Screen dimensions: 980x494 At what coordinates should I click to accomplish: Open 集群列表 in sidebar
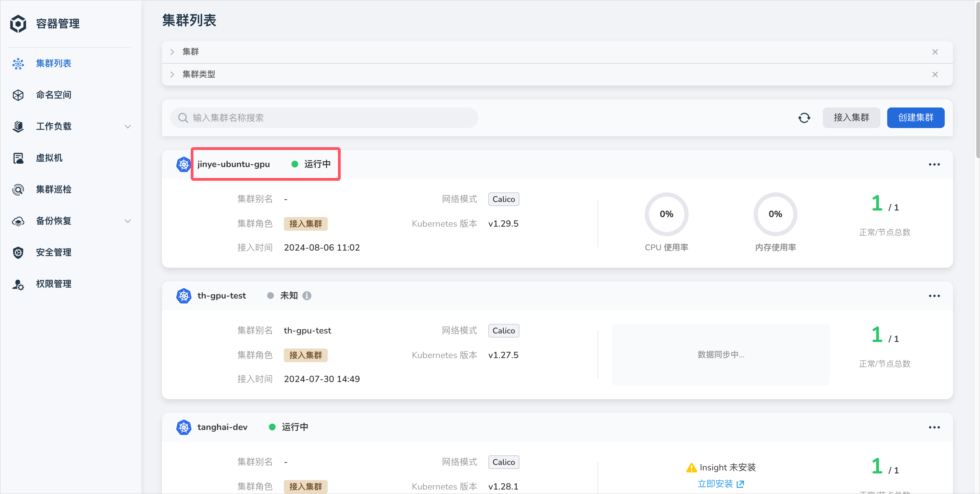click(54, 63)
